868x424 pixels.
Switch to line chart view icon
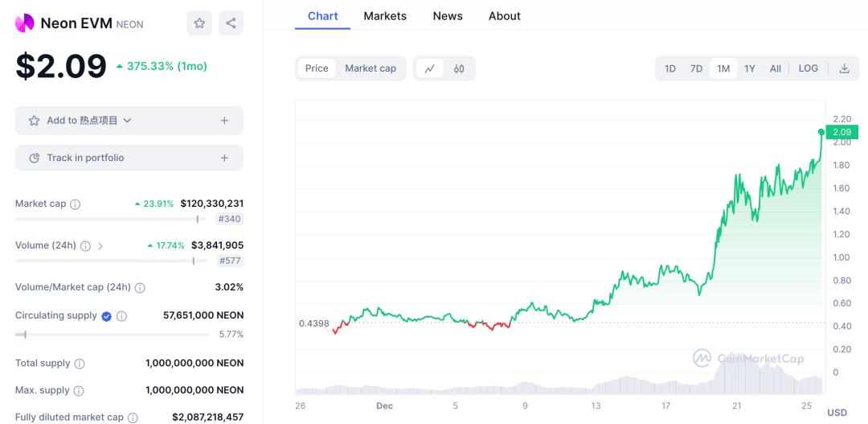(x=429, y=68)
